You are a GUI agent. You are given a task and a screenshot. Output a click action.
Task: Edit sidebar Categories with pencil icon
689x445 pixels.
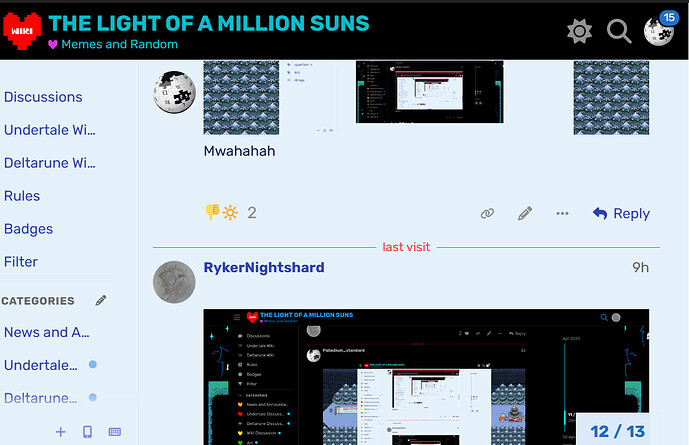click(x=101, y=300)
